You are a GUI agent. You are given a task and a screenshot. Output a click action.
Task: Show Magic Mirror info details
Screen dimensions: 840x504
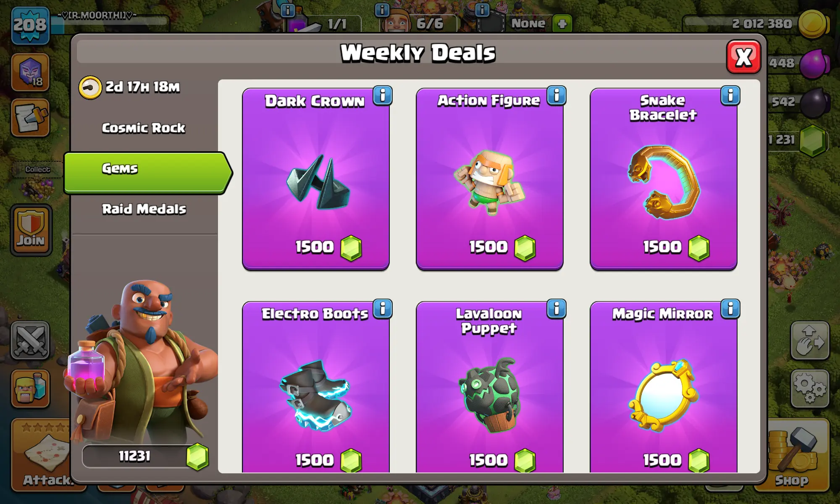tap(730, 309)
